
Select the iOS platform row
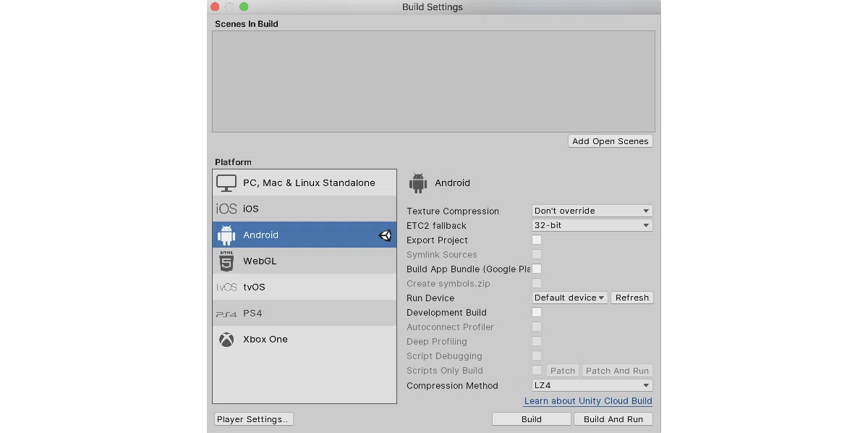pos(305,209)
